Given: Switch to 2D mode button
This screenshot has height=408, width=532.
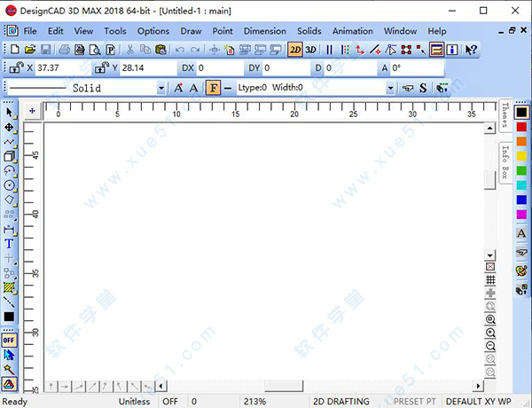Looking at the screenshot, I should tap(295, 50).
